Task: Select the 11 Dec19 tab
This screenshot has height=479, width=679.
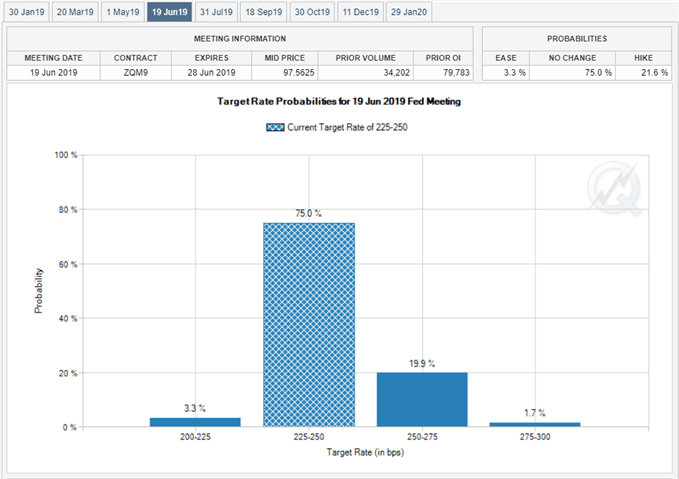Action: click(x=361, y=12)
